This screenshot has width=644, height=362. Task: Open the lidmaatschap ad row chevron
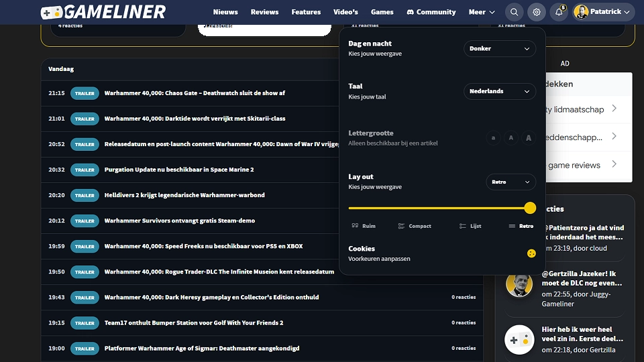coord(614,109)
